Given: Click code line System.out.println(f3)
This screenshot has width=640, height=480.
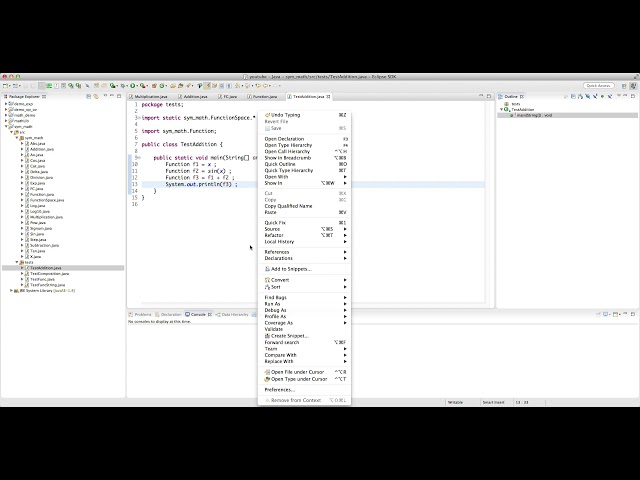Looking at the screenshot, I should pos(201,184).
